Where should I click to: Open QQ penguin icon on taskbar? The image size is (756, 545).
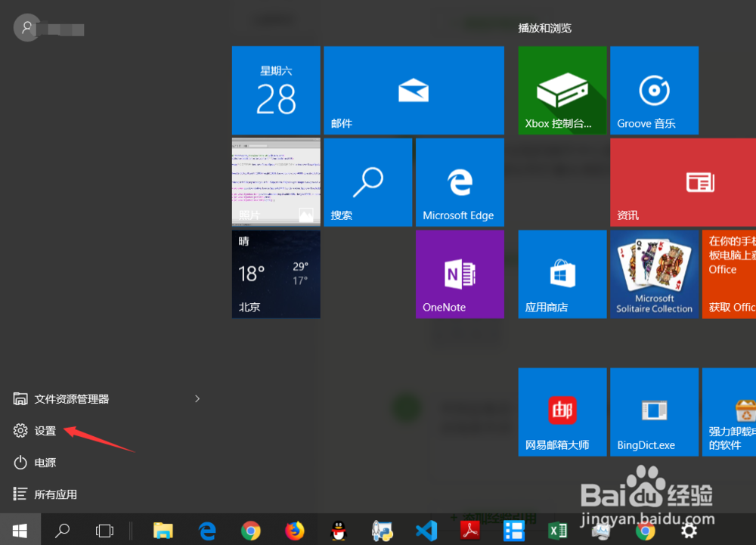[x=339, y=531]
